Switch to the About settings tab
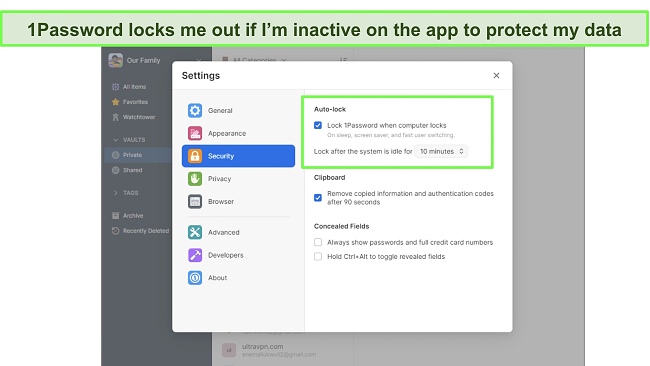This screenshot has width=650, height=366. coord(238,278)
